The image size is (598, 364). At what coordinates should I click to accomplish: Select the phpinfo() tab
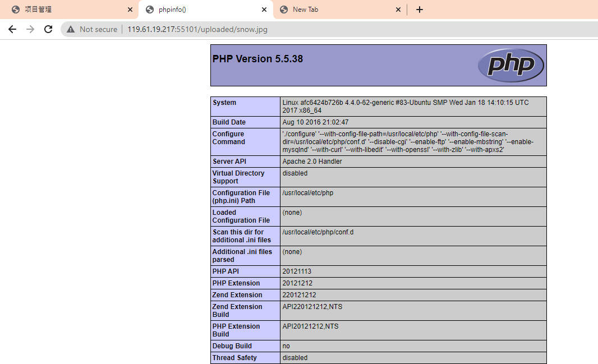(x=206, y=10)
